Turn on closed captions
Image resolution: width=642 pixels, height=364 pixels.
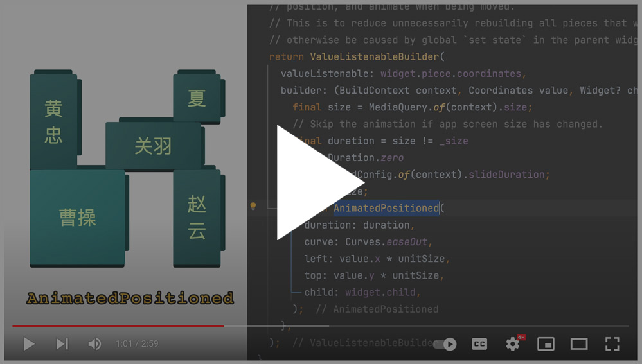pos(479,344)
